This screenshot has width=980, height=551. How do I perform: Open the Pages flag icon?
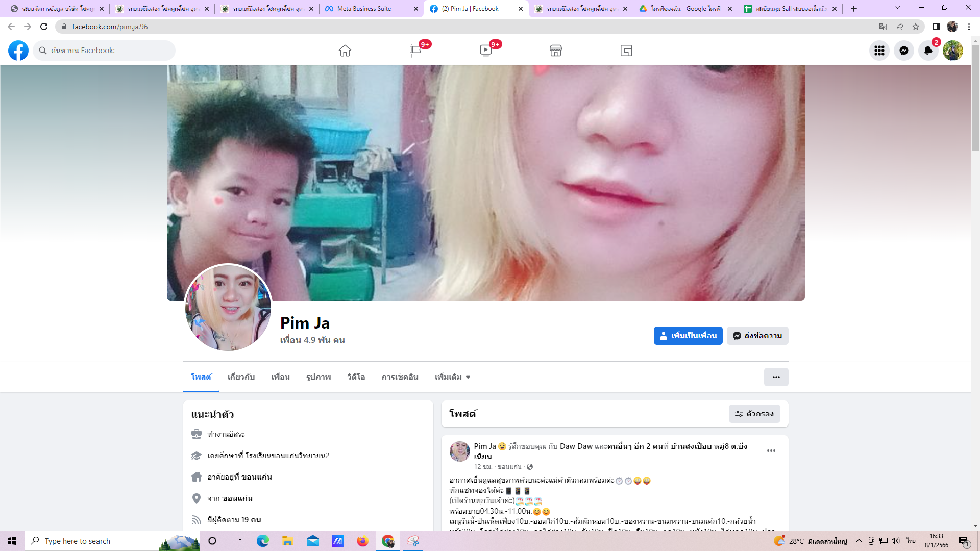pyautogui.click(x=415, y=51)
